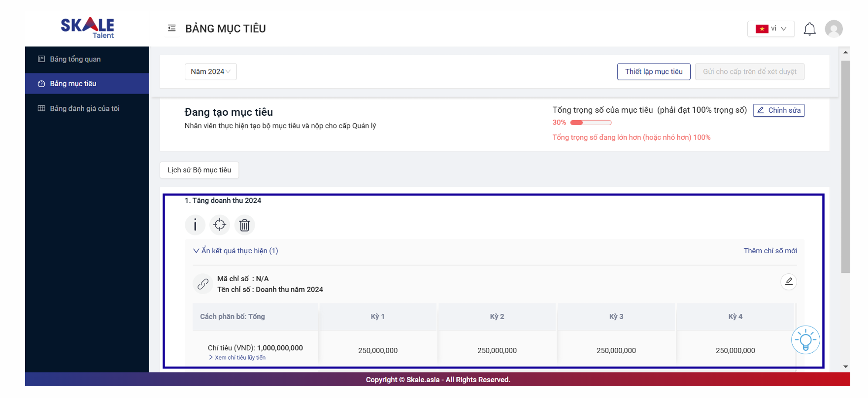Screen dimensions: 868x398
Task: Go to Bảng tổng quan in sidebar
Action: (75, 59)
